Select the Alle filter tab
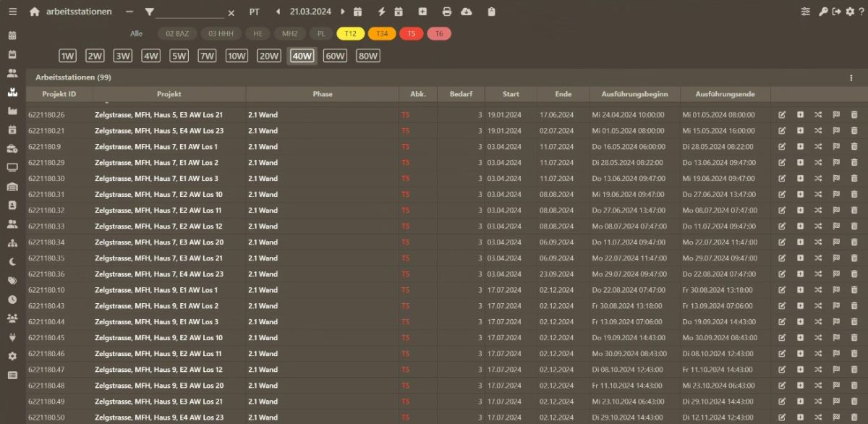The height and width of the screenshot is (424, 868). point(136,33)
